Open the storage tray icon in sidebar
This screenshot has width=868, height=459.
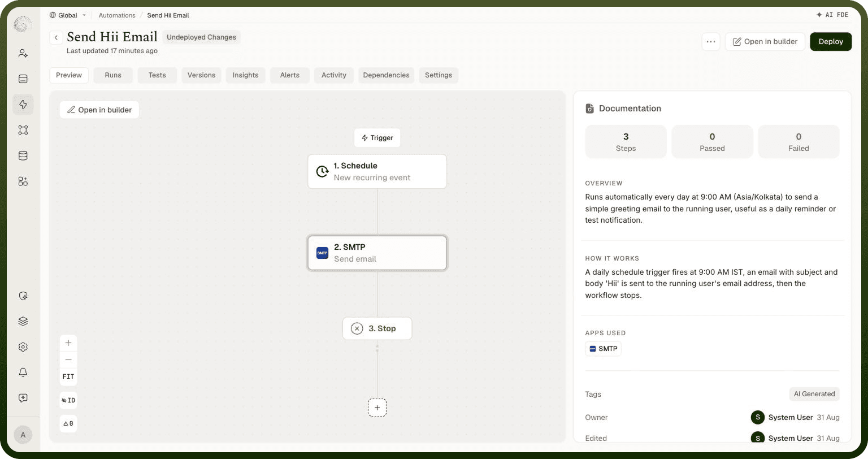click(23, 79)
